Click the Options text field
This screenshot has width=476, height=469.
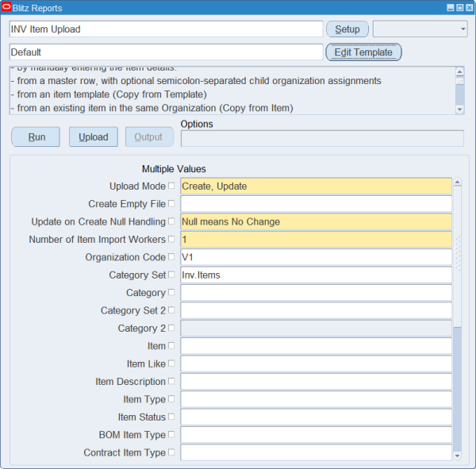point(322,139)
